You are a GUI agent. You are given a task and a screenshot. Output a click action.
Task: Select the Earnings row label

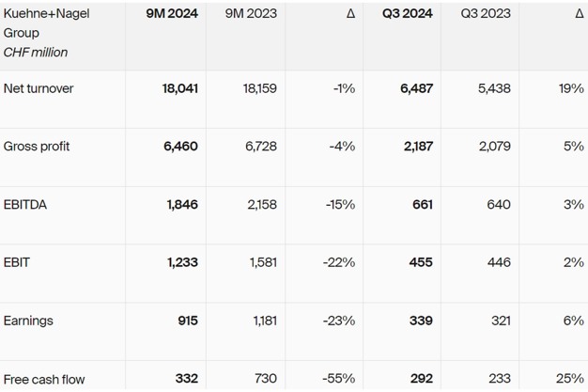pos(28,321)
